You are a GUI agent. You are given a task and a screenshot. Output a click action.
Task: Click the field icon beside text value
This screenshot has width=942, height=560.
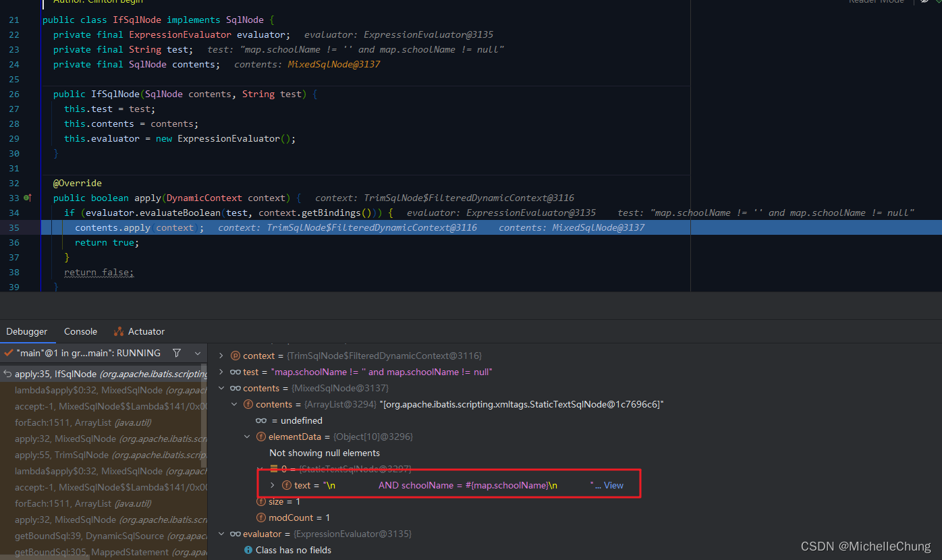pyautogui.click(x=286, y=485)
